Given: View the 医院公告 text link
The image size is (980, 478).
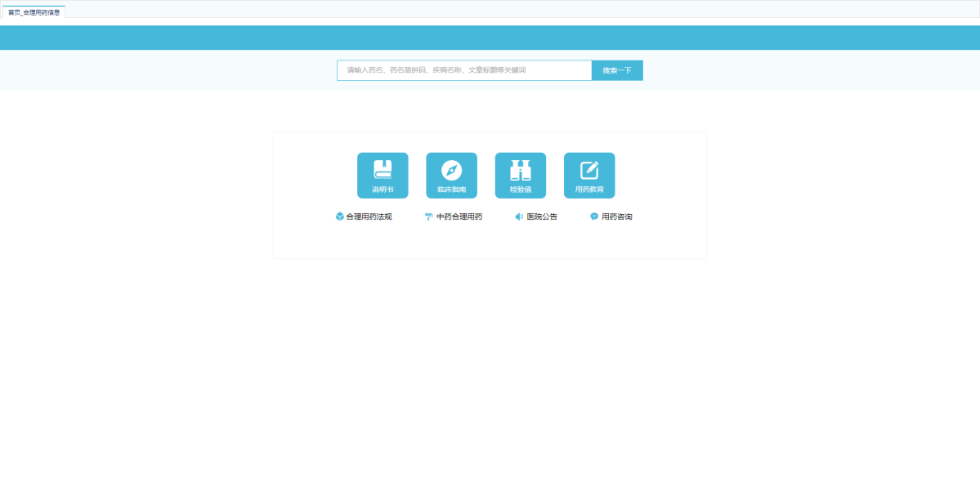Looking at the screenshot, I should 542,217.
